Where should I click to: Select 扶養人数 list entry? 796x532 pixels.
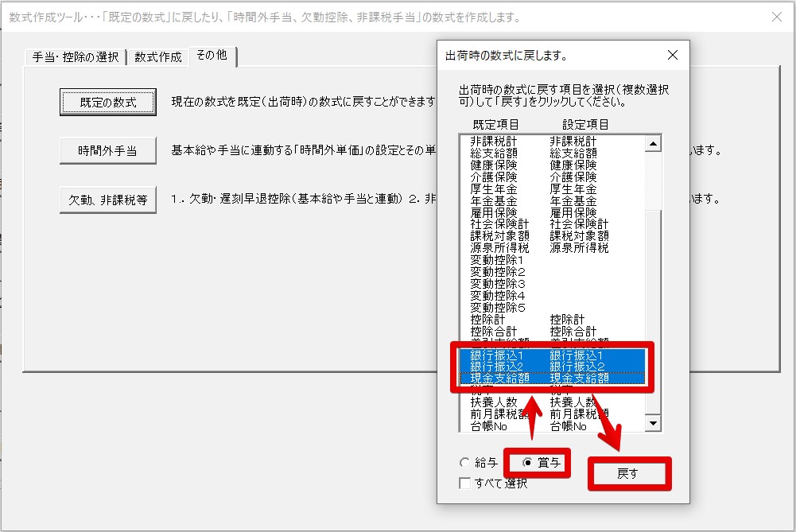(541, 402)
